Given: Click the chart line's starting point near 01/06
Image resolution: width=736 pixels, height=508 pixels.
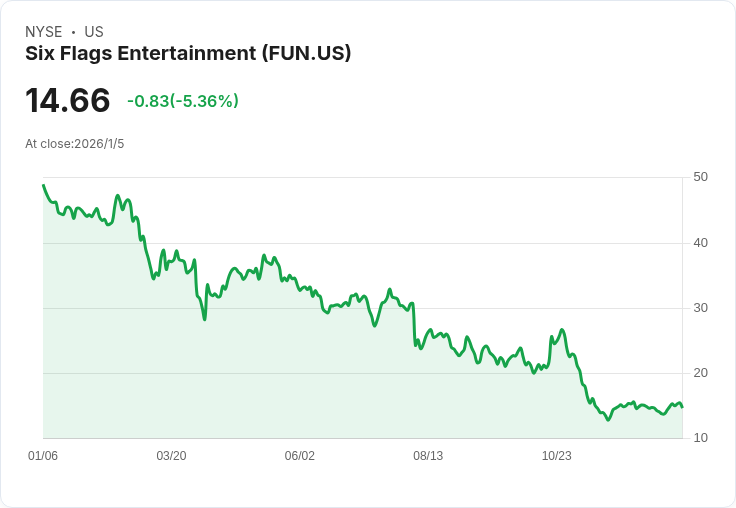Looking at the screenshot, I should point(44,185).
